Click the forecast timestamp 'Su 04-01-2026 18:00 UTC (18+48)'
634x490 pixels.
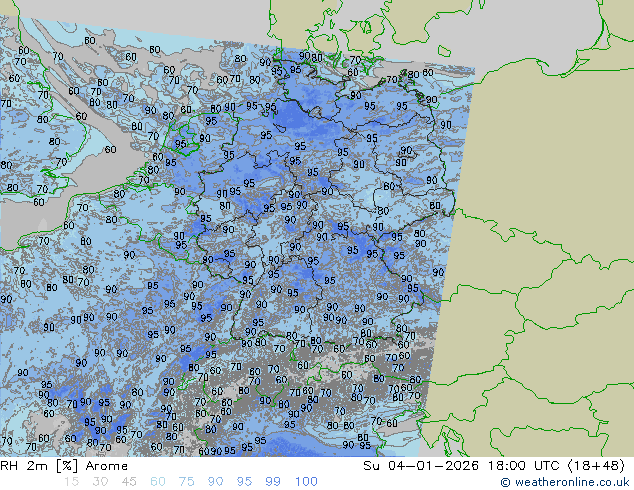pyautogui.click(x=494, y=466)
